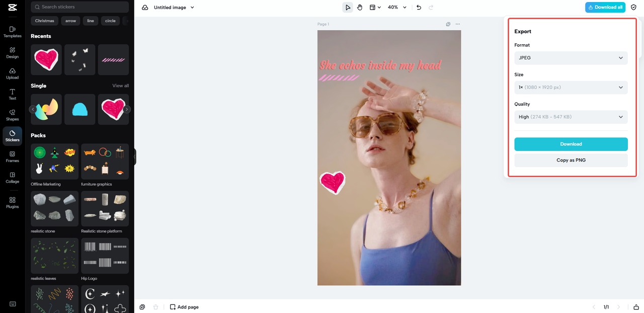Open the Hip Logo sticker pack

pyautogui.click(x=105, y=256)
